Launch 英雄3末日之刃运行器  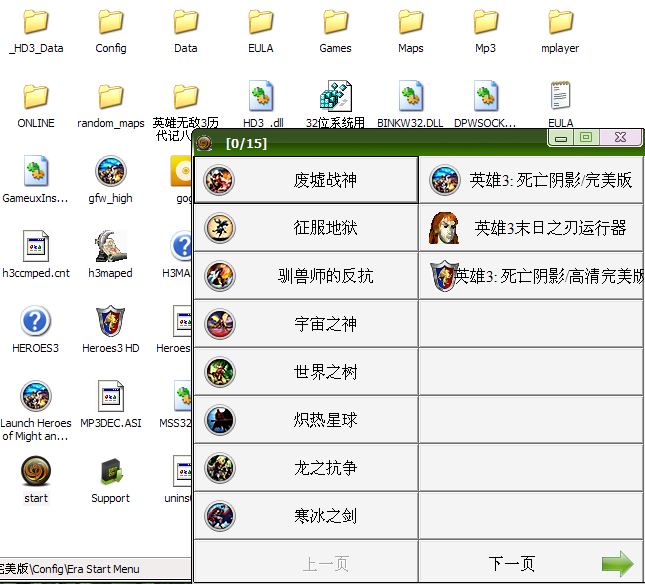[531, 228]
